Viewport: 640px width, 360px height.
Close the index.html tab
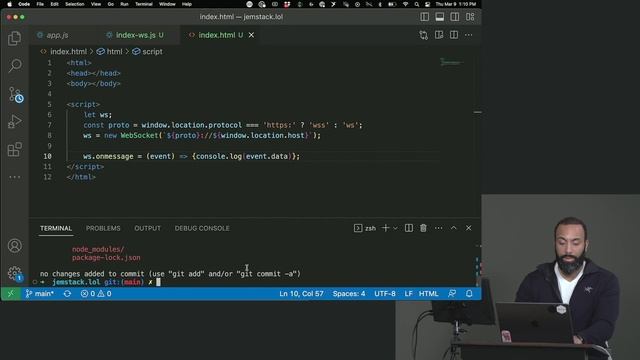[x=251, y=35]
